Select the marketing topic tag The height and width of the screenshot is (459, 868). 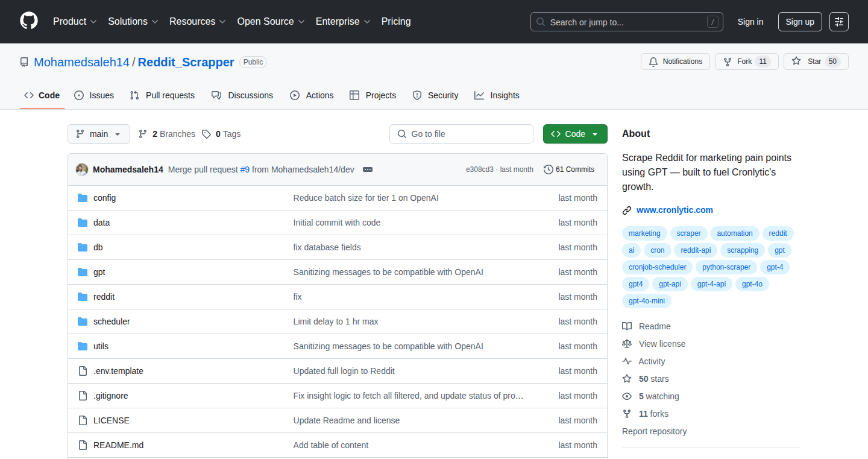click(644, 233)
